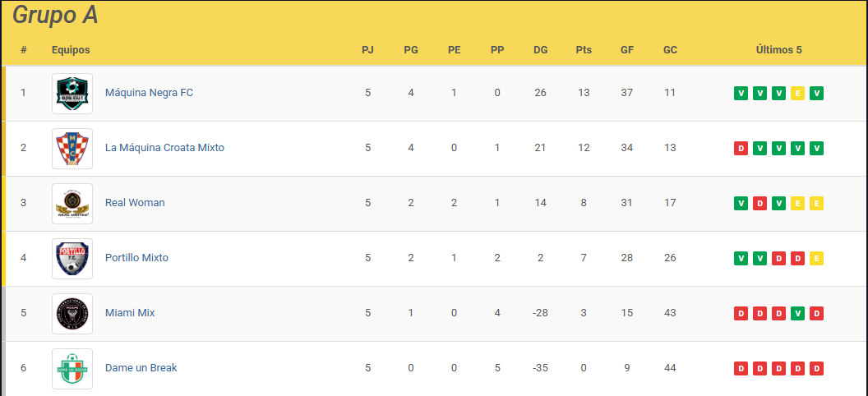Open the Dame un Break link

point(141,368)
